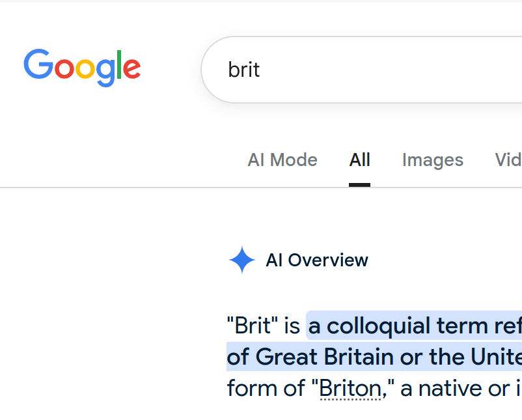The image size is (522, 420).
Task: Open the partially visible Videos tab
Action: point(508,160)
